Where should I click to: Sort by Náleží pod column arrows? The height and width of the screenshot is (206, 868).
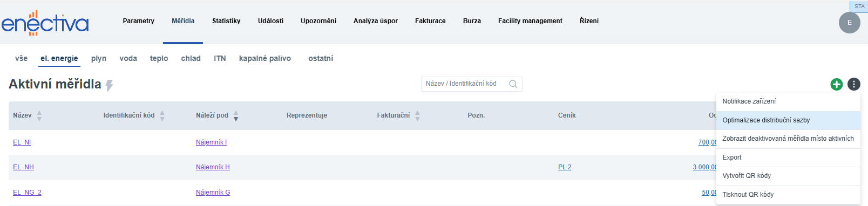click(236, 115)
